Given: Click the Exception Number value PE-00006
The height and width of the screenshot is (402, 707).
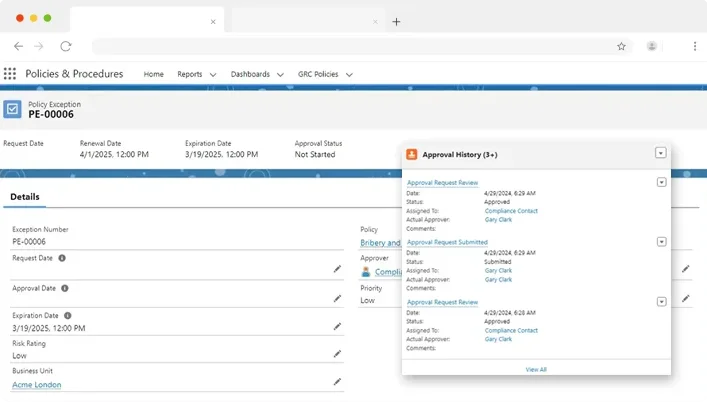Looking at the screenshot, I should pos(29,242).
